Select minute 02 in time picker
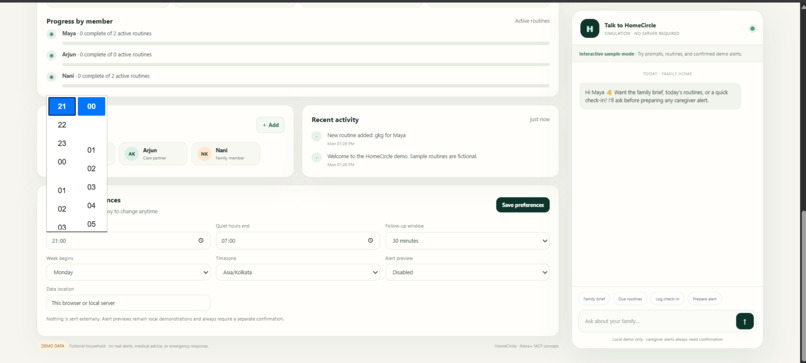 (91, 169)
